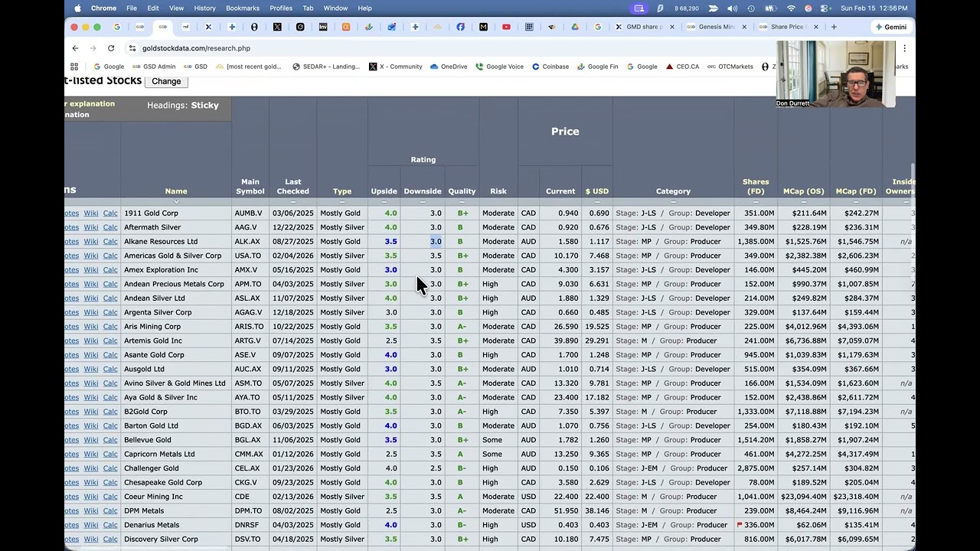Open the Wiki link for Alkane Resources Ltd

[91, 242]
